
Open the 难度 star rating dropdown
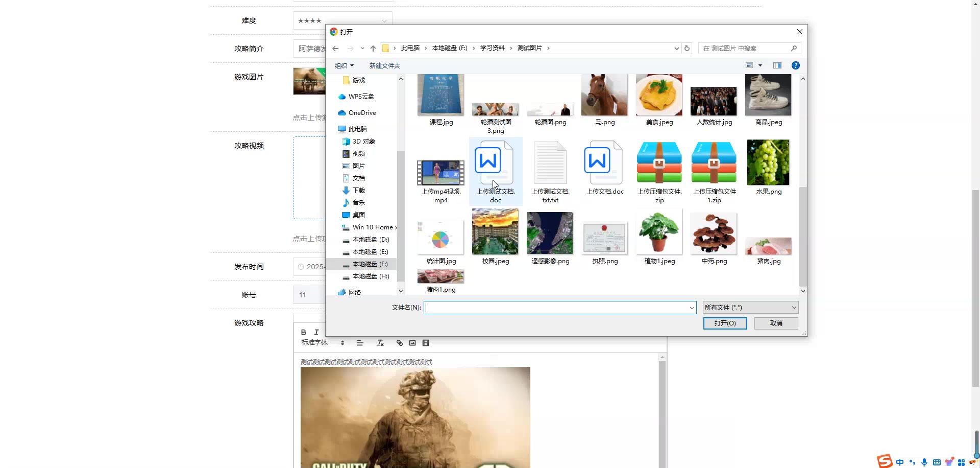tap(342, 20)
